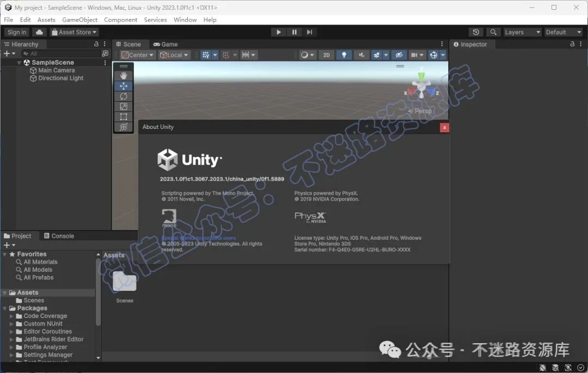Screen dimensions: 588x373
Task: Open the scene camera settings dropdown
Action: (x=417, y=55)
